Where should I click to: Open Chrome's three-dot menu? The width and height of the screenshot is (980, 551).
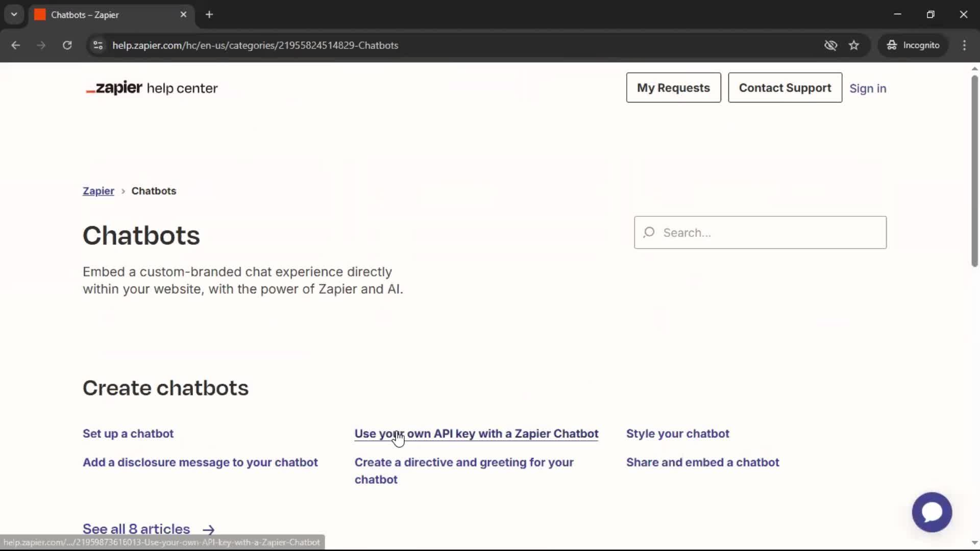964,45
